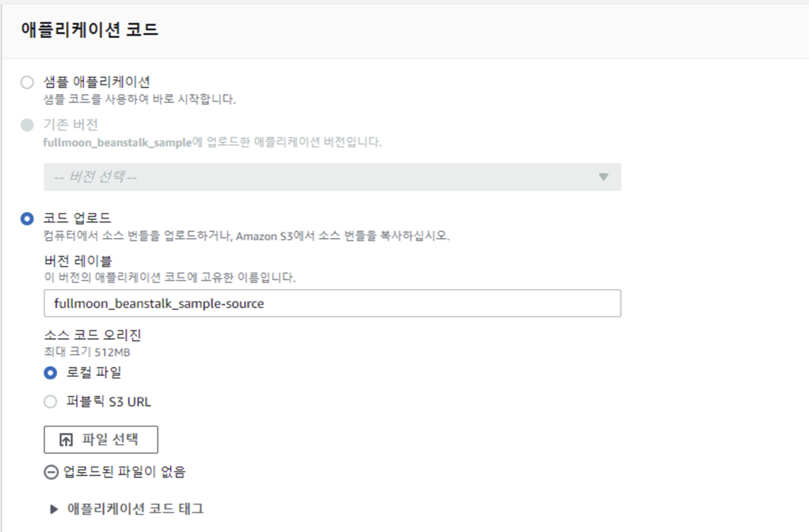Switch source origin to 퍼블릭 S3 URL
This screenshot has height=532, width=809.
pyautogui.click(x=50, y=402)
